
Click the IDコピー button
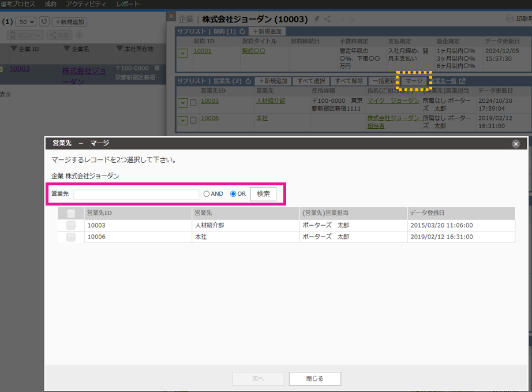[x=25, y=35]
